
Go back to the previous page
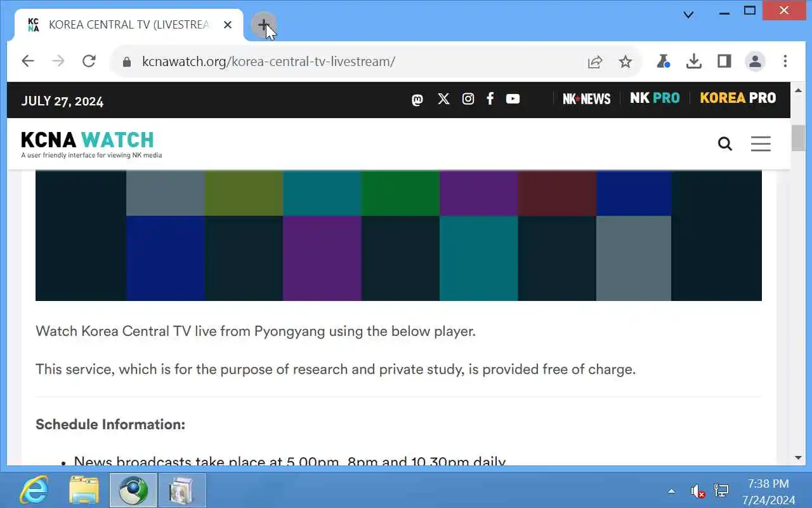click(27, 61)
